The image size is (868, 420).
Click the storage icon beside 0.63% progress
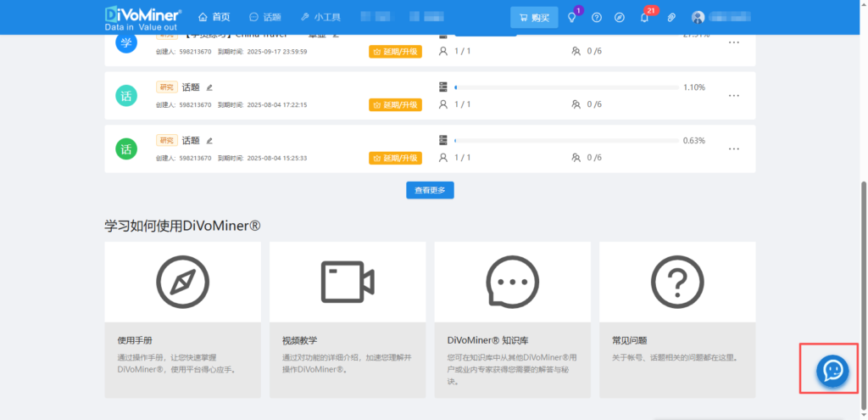pos(442,140)
